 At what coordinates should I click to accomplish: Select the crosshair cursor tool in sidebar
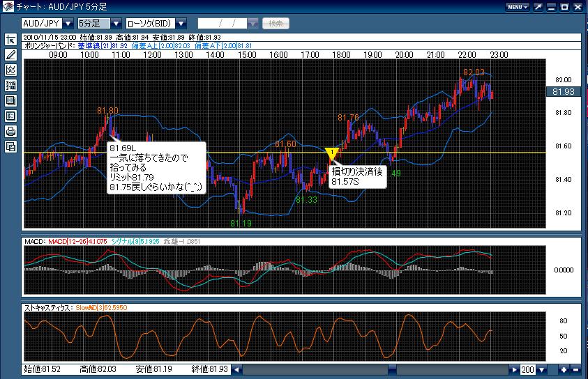10,39
